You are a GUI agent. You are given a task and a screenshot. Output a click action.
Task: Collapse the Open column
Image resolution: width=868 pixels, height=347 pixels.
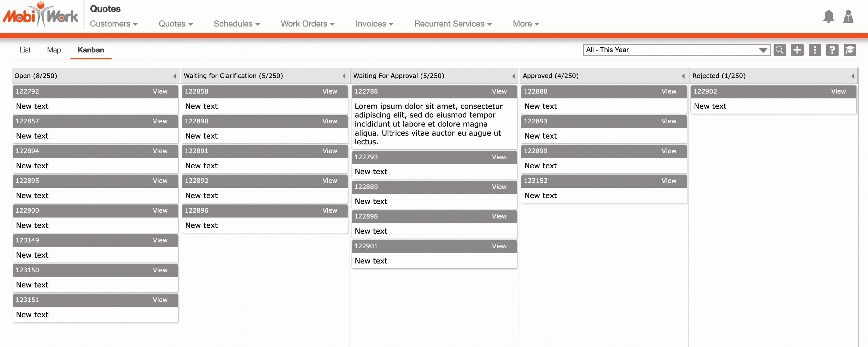click(x=175, y=76)
